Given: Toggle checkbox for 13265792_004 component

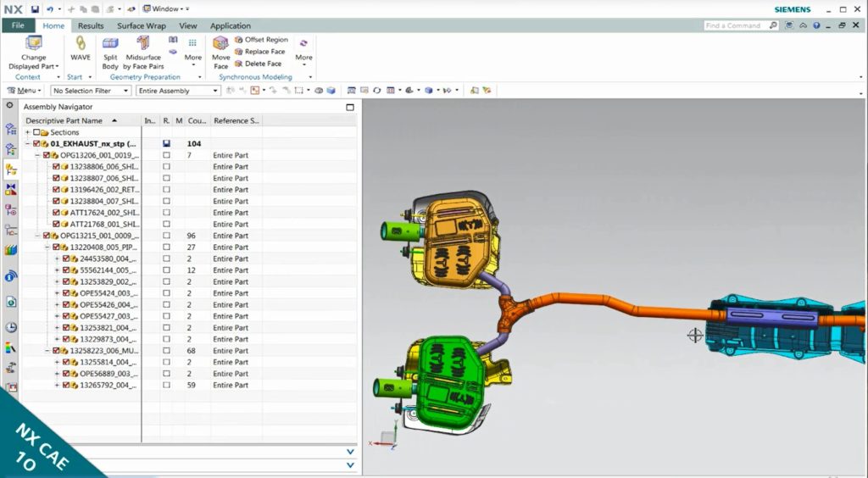Looking at the screenshot, I should click(66, 385).
